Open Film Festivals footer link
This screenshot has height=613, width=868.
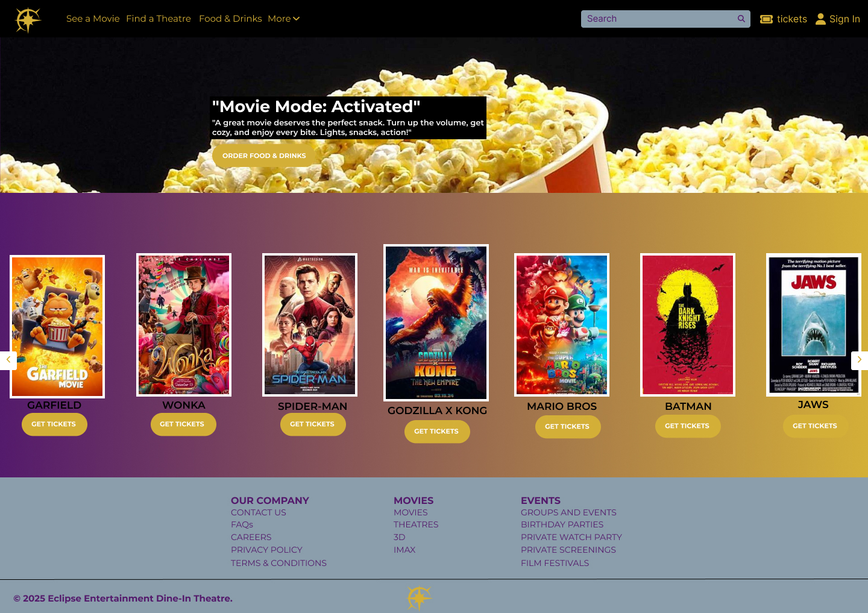(555, 563)
